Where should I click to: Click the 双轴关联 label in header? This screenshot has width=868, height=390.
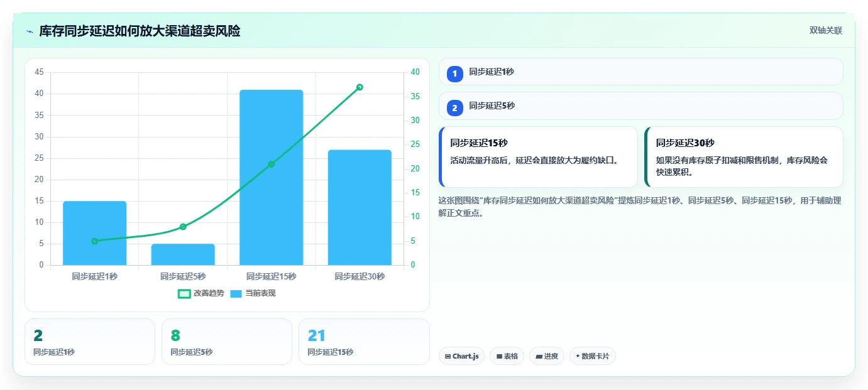click(825, 31)
